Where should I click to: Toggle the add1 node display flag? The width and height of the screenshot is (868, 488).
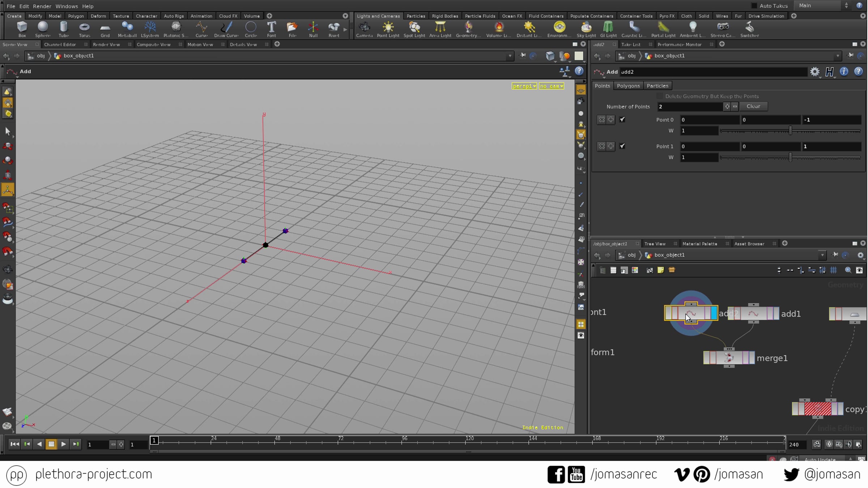[776, 313]
